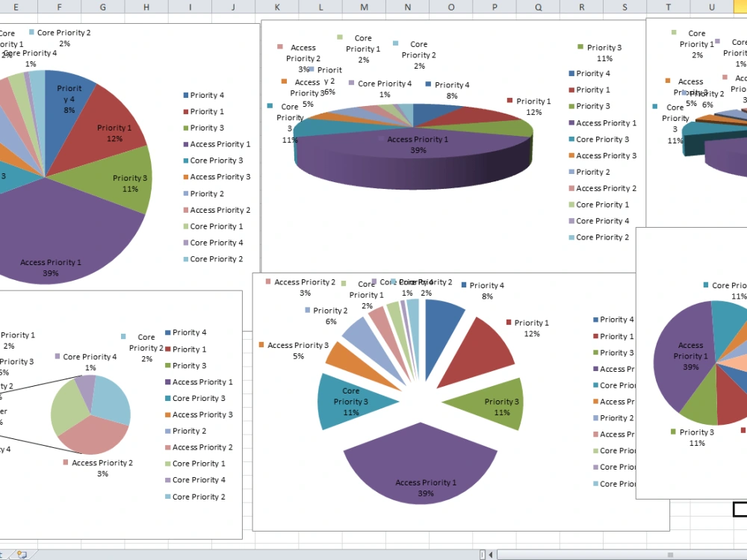Screen dimensions: 747x560
Task: Select column P header
Action: pyautogui.click(x=495, y=7)
